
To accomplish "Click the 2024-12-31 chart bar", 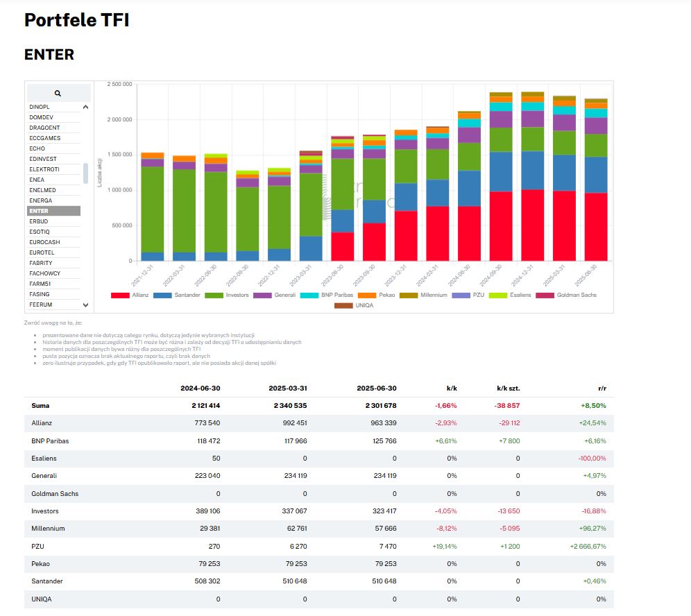I will [x=532, y=176].
